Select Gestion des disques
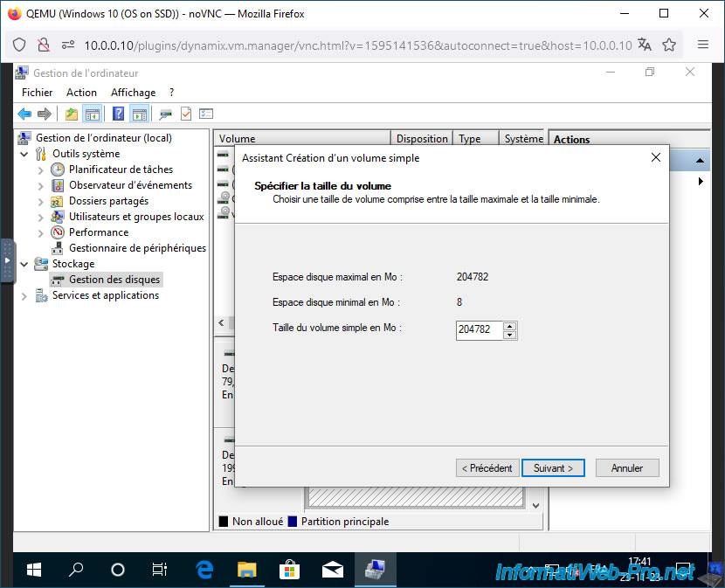 pyautogui.click(x=114, y=280)
